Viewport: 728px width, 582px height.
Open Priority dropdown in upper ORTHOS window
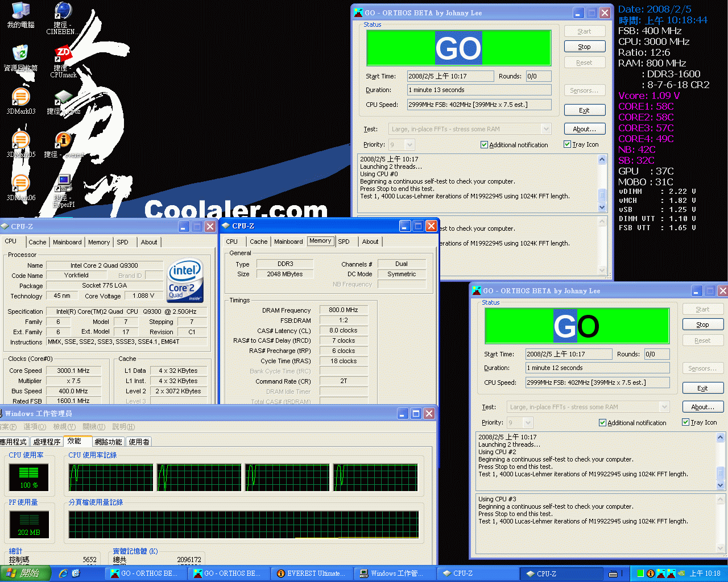pos(409,145)
